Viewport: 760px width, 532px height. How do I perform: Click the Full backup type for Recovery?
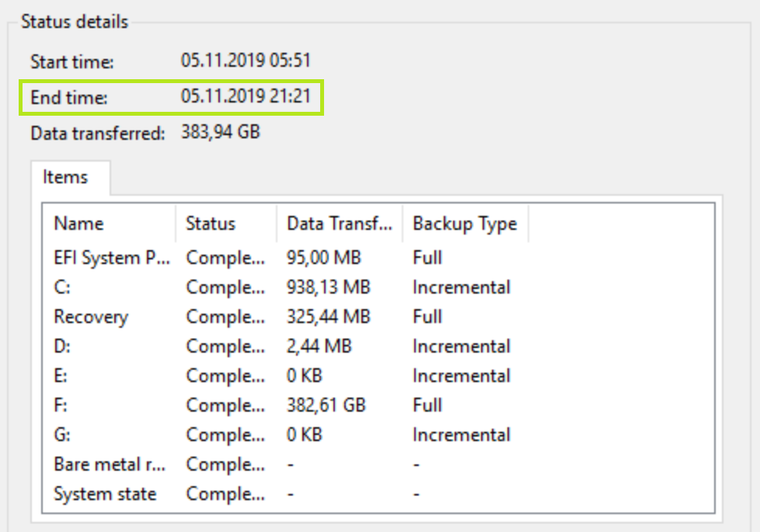[x=427, y=317]
